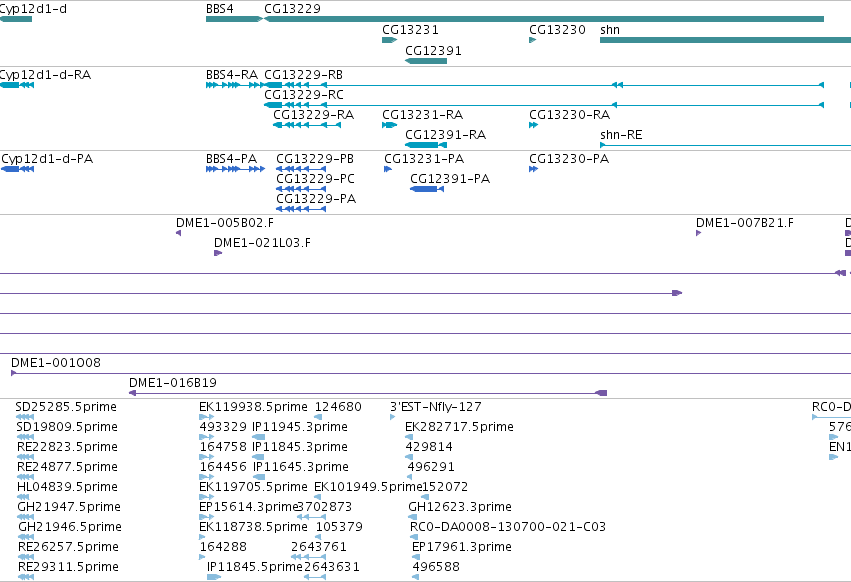Click EST IP11945.3prime
851x582 pixels.
pyautogui.click(x=259, y=437)
